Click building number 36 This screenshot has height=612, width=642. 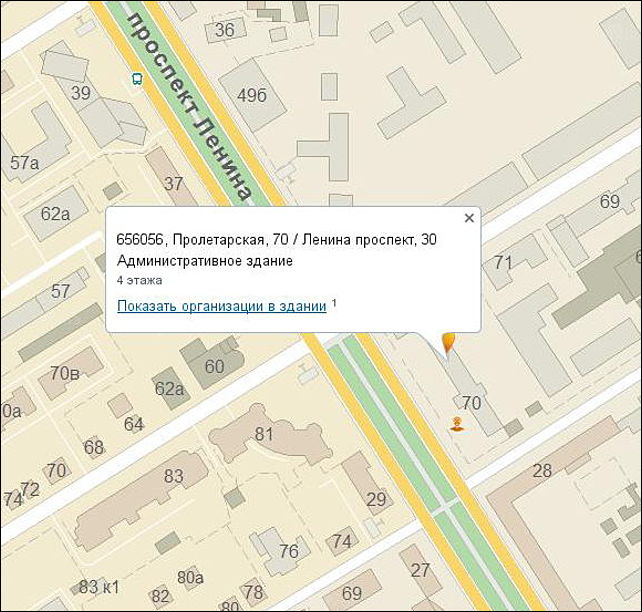point(224,30)
